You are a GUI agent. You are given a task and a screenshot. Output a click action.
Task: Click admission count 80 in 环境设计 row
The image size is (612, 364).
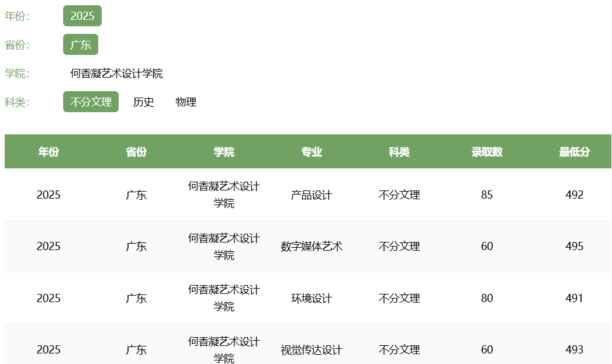(487, 298)
